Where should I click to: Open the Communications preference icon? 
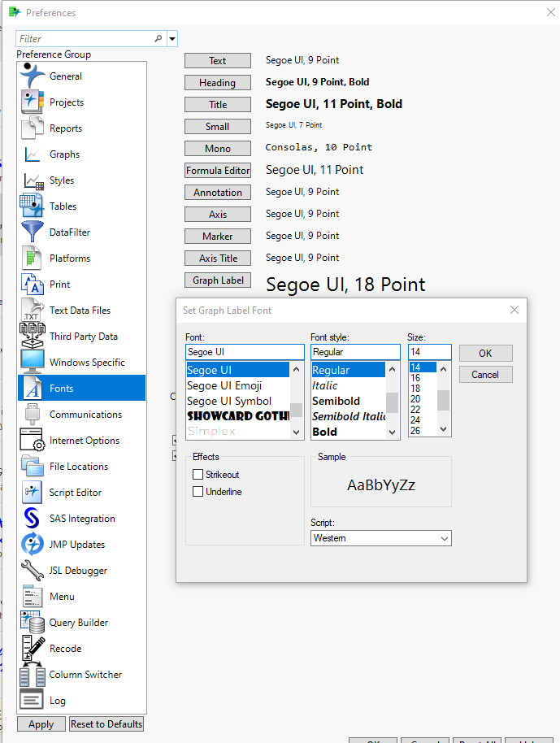pos(33,414)
